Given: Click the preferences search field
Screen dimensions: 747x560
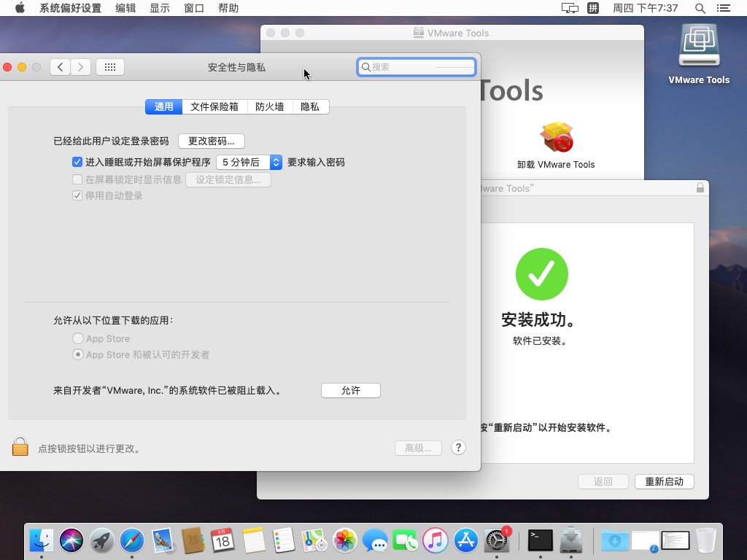Looking at the screenshot, I should pos(417,67).
